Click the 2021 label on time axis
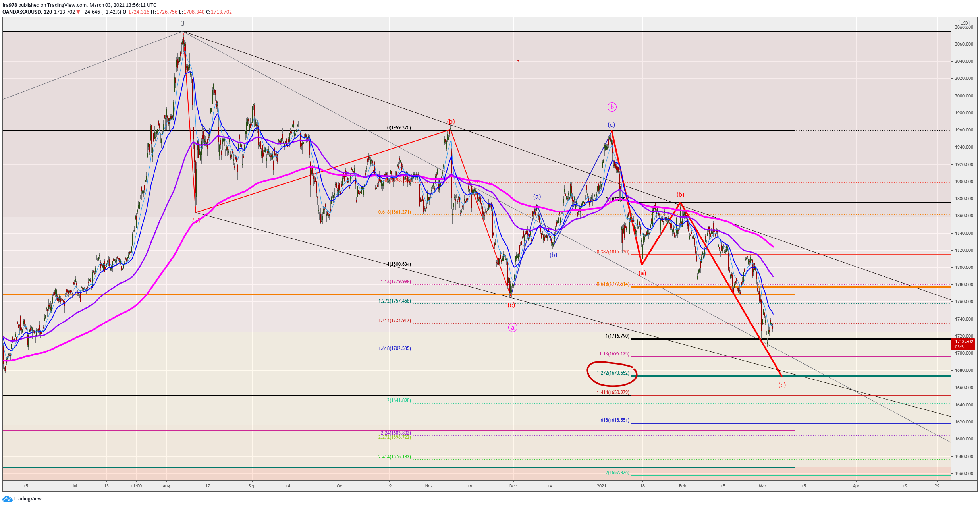Image resolution: width=980 pixels, height=506 pixels. (602, 486)
